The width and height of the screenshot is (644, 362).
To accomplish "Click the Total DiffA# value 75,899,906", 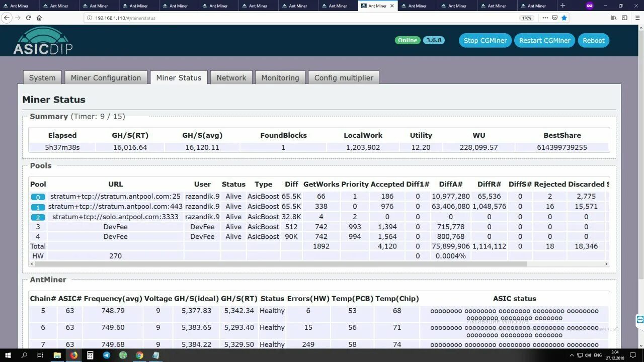I will 450,246.
